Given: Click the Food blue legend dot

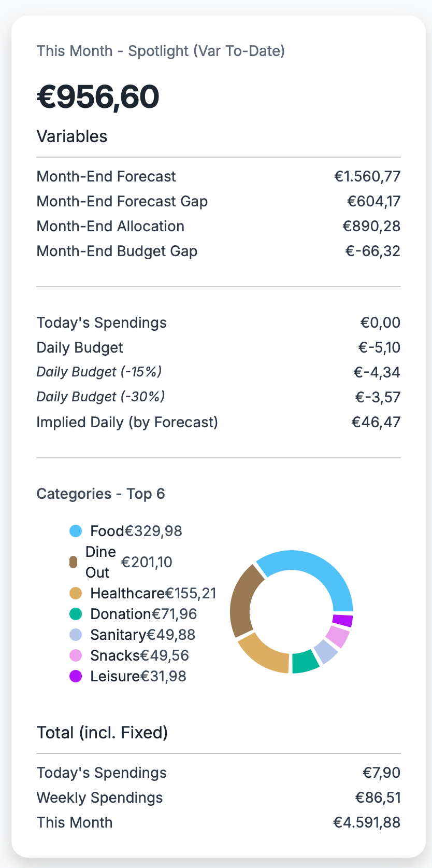Looking at the screenshot, I should (76, 531).
